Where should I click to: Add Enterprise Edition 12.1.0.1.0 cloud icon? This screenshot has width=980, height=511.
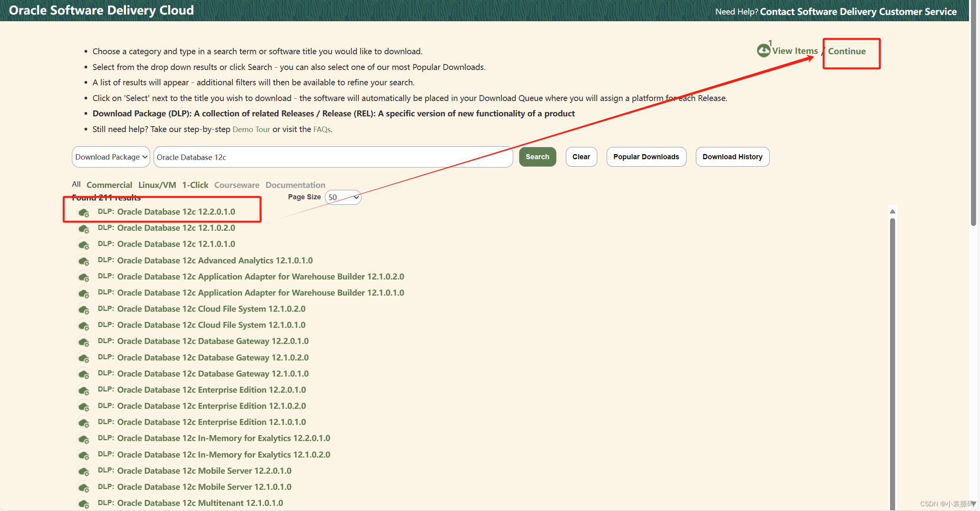(83, 423)
